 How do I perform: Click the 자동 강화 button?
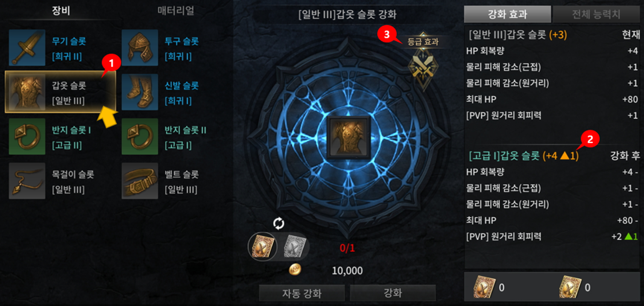pos(302,293)
